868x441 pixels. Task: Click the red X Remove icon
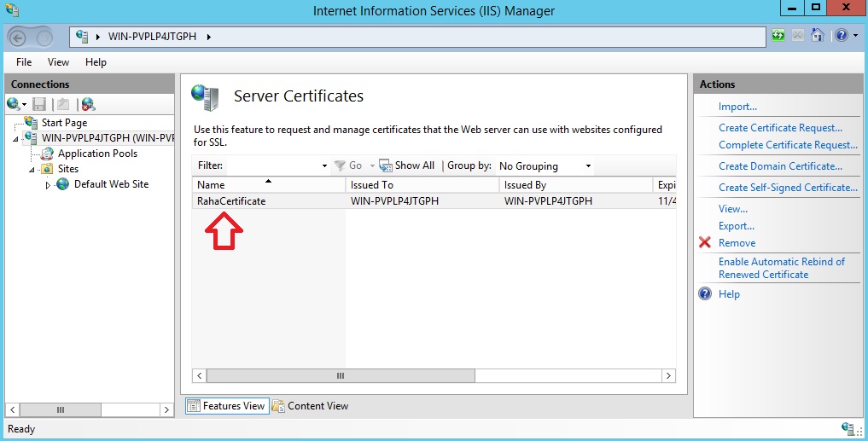(x=705, y=242)
